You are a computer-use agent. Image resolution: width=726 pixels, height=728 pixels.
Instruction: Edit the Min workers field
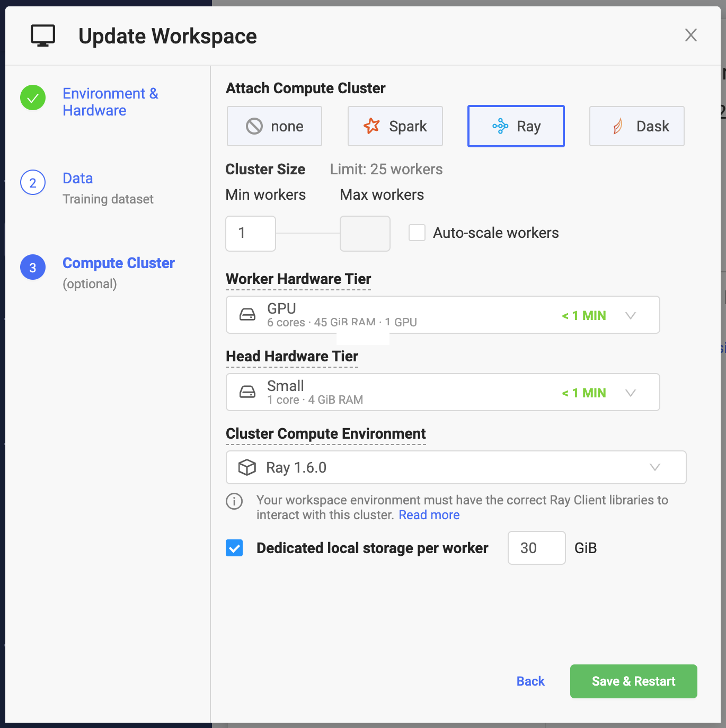pos(251,233)
